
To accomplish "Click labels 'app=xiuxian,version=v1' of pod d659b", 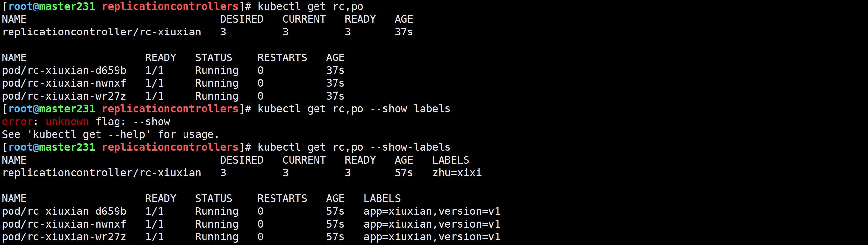I will [x=432, y=211].
